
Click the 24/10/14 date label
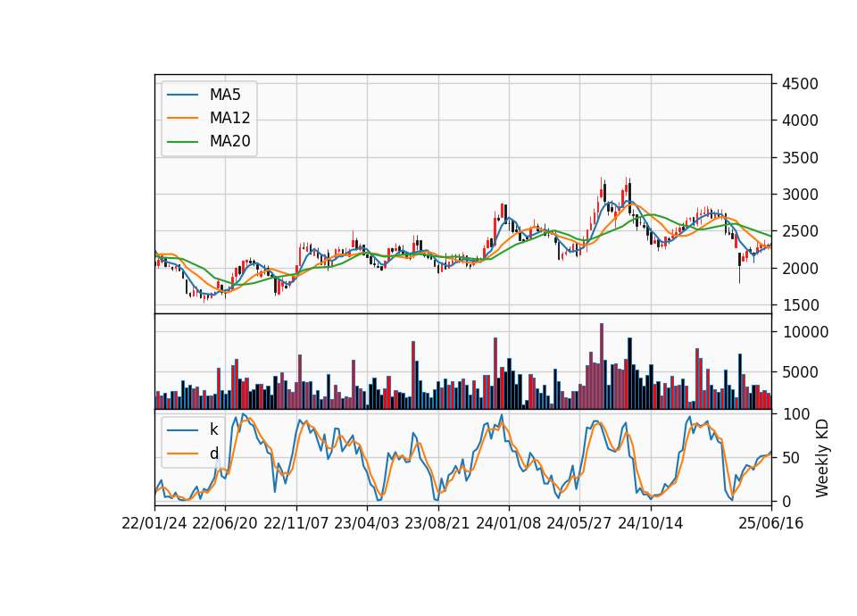(x=651, y=523)
